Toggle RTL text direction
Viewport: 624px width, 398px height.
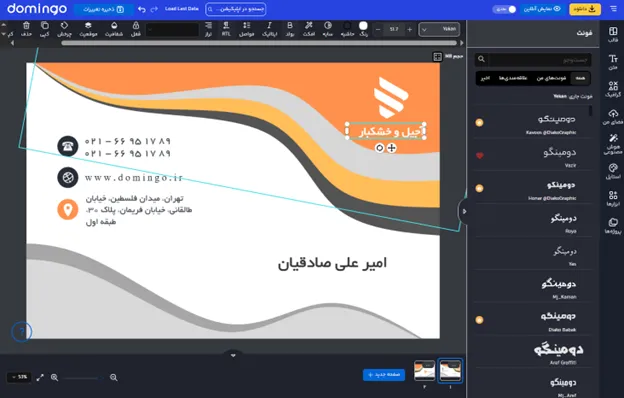coord(226,29)
